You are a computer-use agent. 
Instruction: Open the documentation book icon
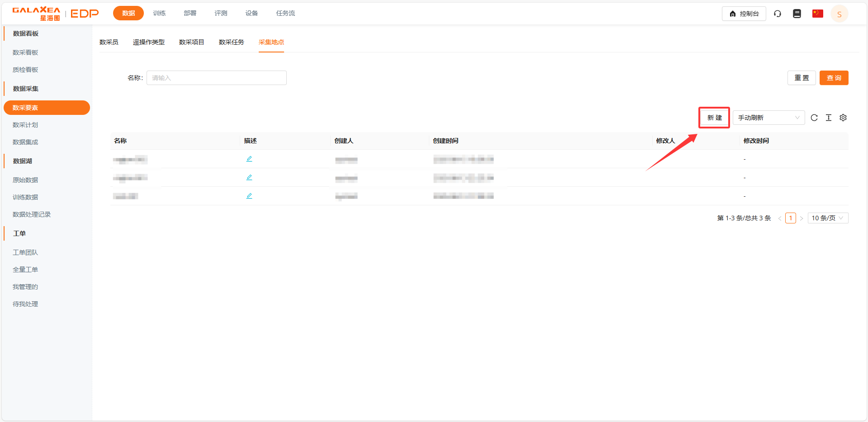click(797, 14)
